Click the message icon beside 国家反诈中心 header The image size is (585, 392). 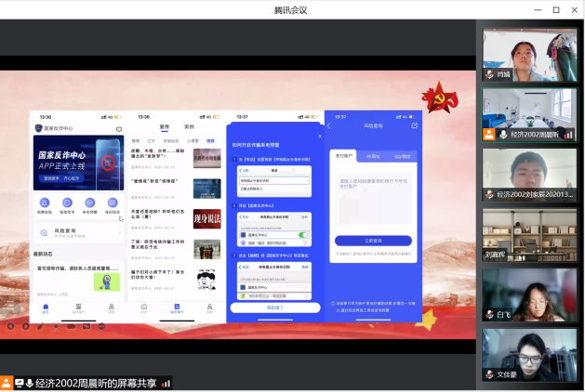point(119,128)
